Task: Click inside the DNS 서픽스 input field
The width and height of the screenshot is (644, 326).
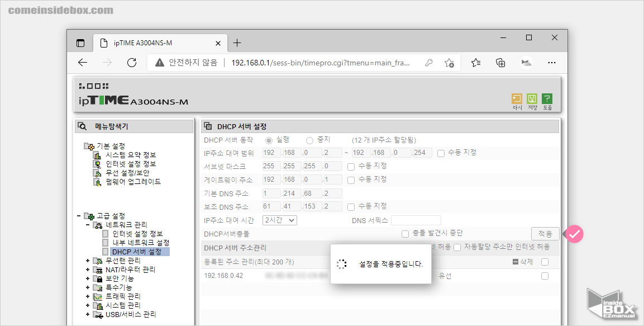Action: coord(416,220)
